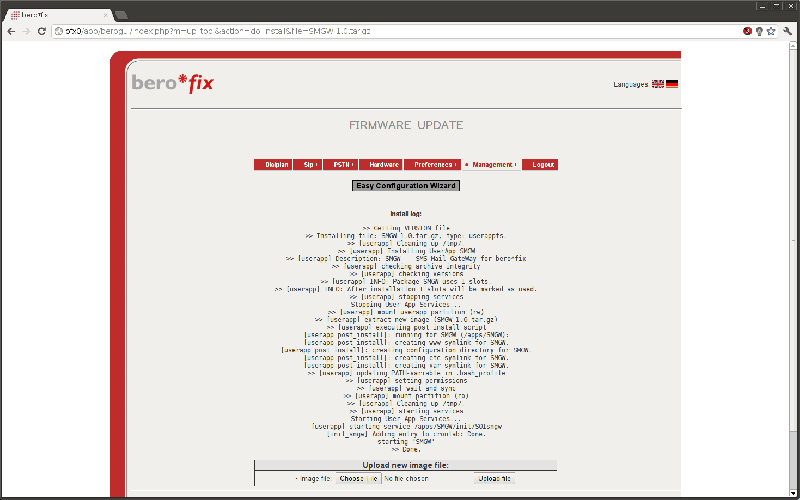Click the 'FIRMWARE UPDATE' heading
The image size is (800, 500).
tap(406, 126)
